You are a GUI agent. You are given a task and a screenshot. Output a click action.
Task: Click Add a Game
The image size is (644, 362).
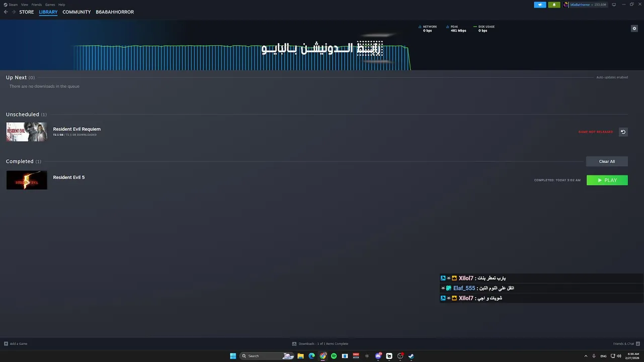click(16, 344)
